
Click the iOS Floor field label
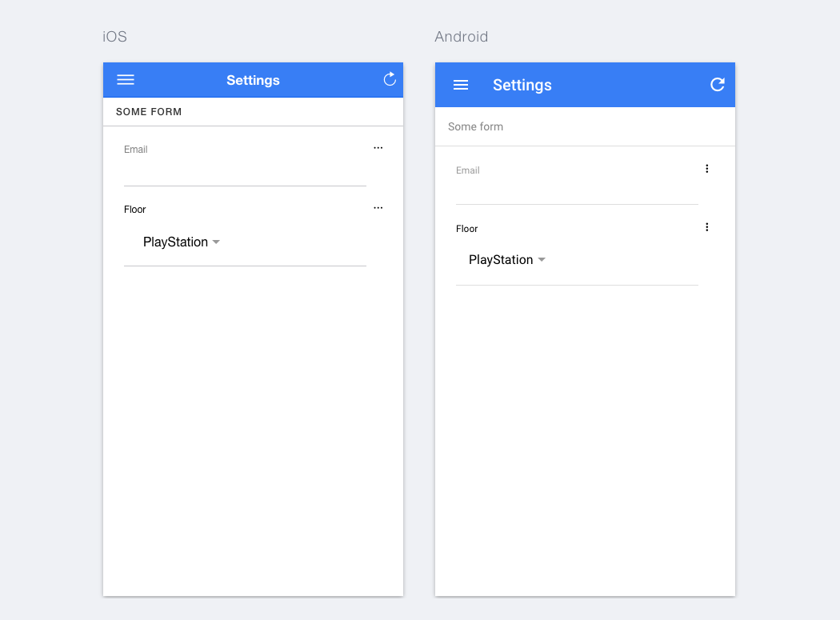click(x=135, y=210)
